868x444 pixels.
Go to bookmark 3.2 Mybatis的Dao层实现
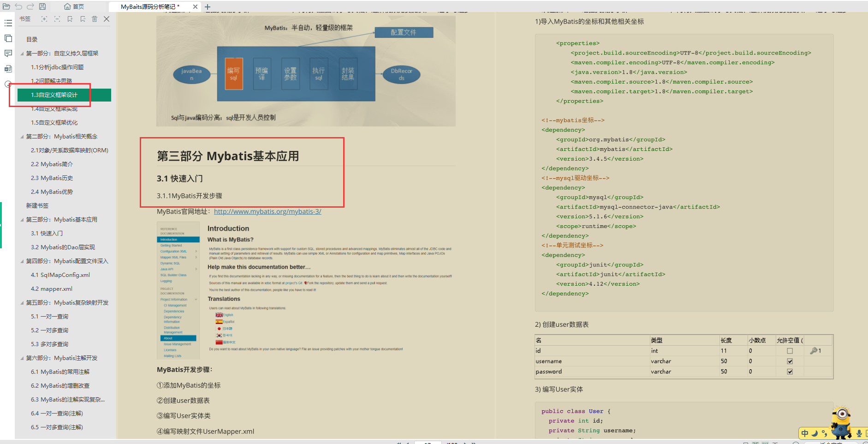[x=63, y=247]
